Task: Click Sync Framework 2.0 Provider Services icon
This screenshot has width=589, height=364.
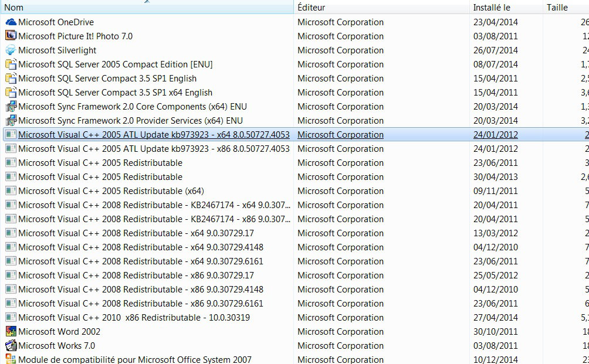Action: [x=11, y=121]
